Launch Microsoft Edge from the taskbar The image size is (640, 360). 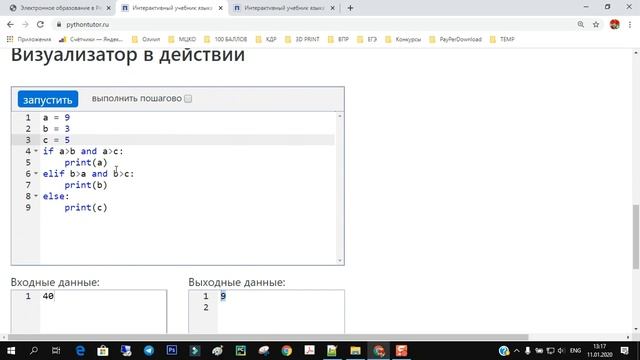pyautogui.click(x=80, y=351)
